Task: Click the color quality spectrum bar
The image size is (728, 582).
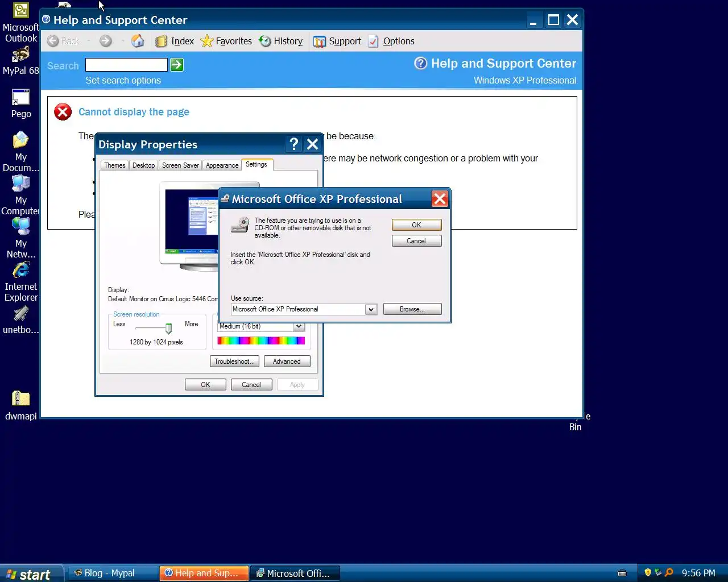Action: [x=261, y=340]
